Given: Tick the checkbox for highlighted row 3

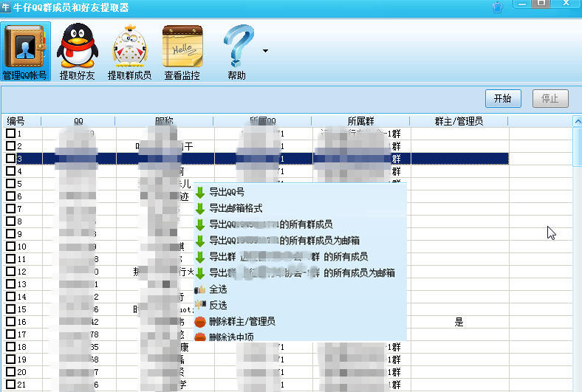Looking at the screenshot, I should (x=11, y=159).
